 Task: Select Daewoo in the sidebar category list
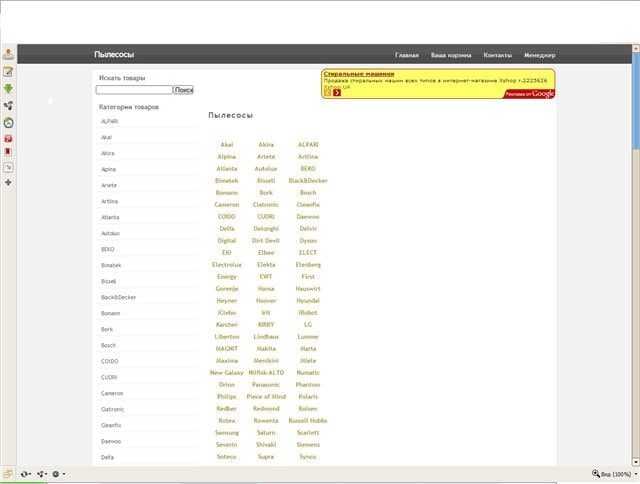[111, 442]
